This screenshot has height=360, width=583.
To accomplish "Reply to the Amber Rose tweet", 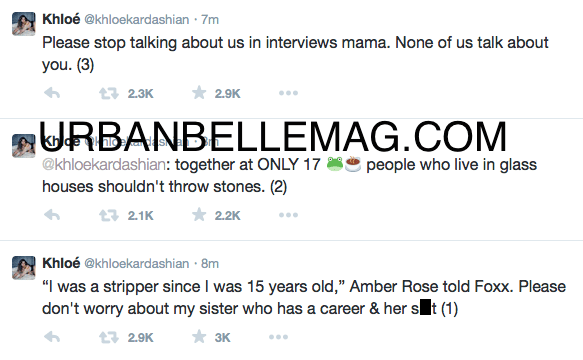I will tap(52, 337).
